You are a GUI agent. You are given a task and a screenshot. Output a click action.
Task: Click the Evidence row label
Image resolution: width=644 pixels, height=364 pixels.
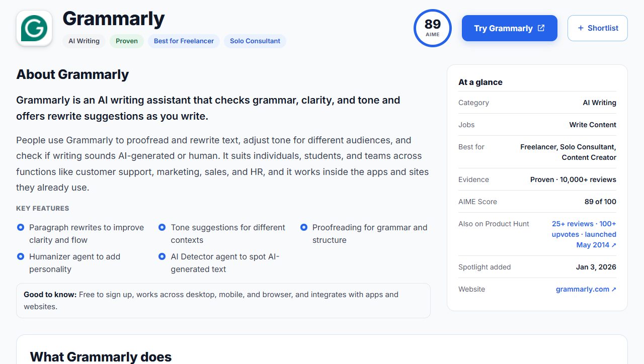[x=473, y=179]
